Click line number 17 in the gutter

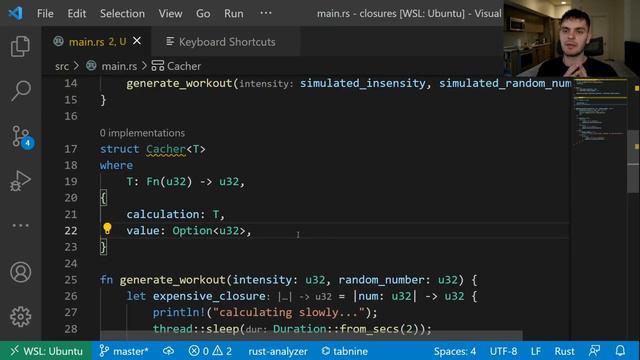click(x=71, y=149)
